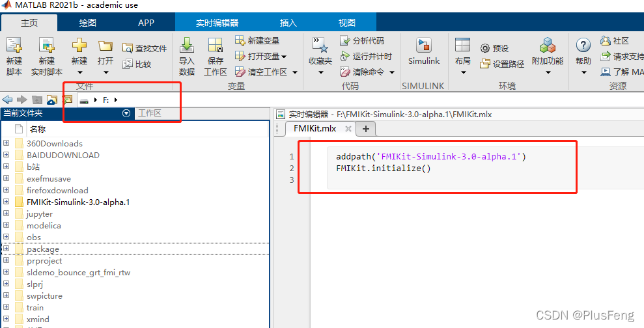644x328 pixels.
Task: Switch to the 插入 insert tab
Action: (x=288, y=23)
